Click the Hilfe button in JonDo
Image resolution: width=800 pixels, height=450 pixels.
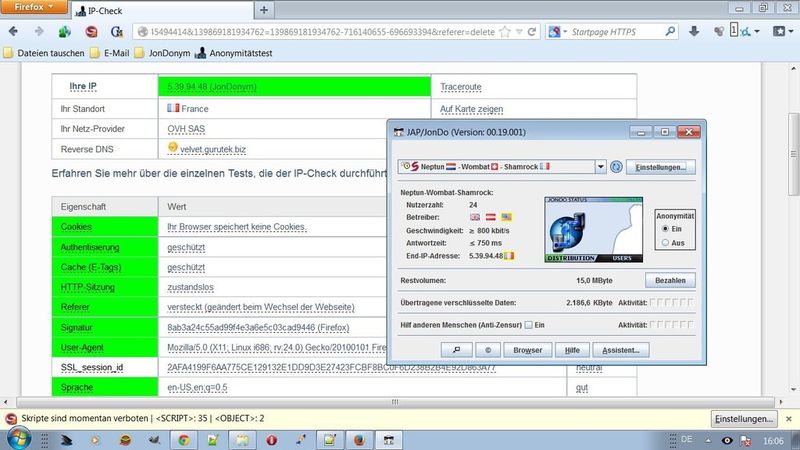pyautogui.click(x=572, y=350)
